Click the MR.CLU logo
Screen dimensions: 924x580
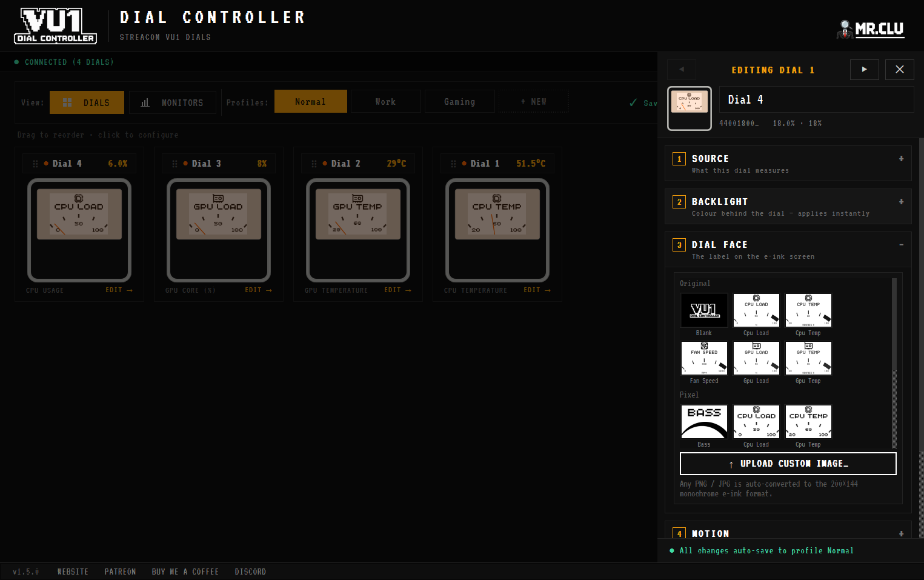[871, 28]
